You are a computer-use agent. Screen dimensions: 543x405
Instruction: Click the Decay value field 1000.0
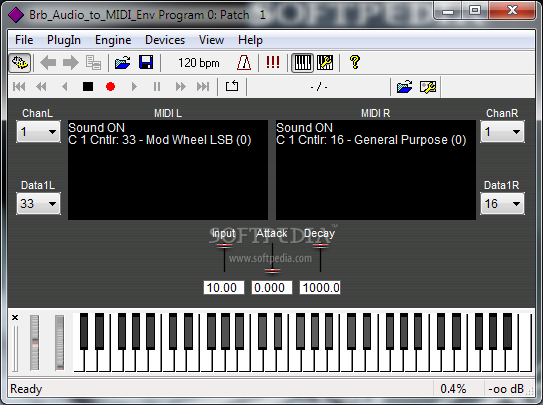[320, 288]
